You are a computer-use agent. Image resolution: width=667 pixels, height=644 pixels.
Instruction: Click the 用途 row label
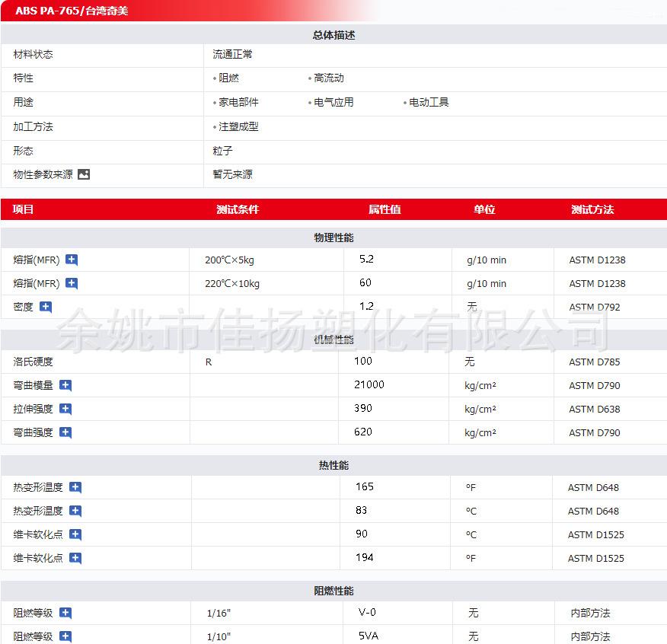coord(24,103)
